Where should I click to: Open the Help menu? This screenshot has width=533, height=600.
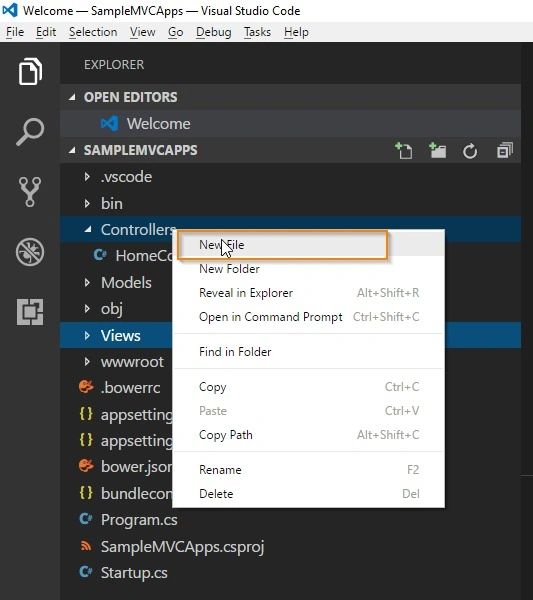coord(296,32)
